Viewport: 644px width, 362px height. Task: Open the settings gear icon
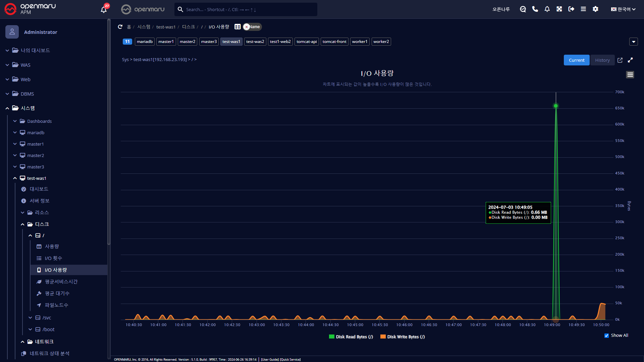point(595,9)
